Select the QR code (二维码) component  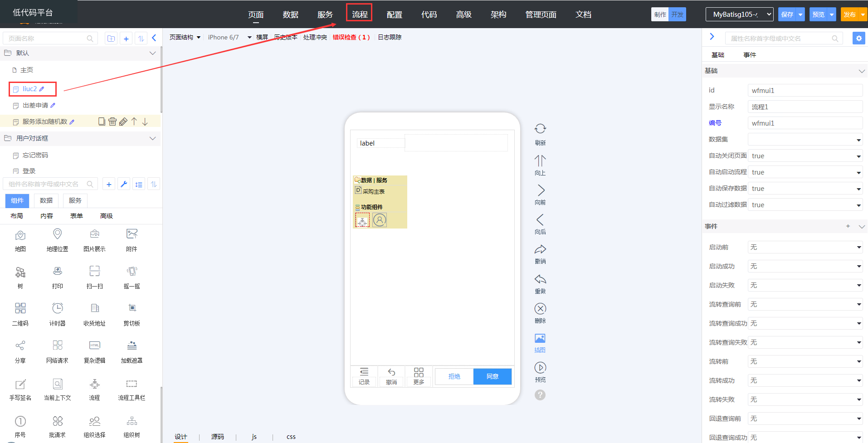(20, 309)
